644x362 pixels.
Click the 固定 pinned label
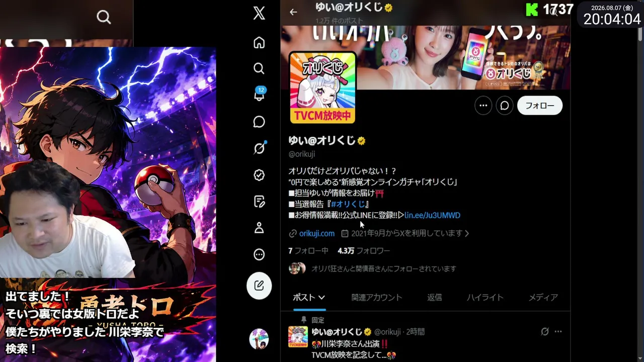tap(317, 320)
